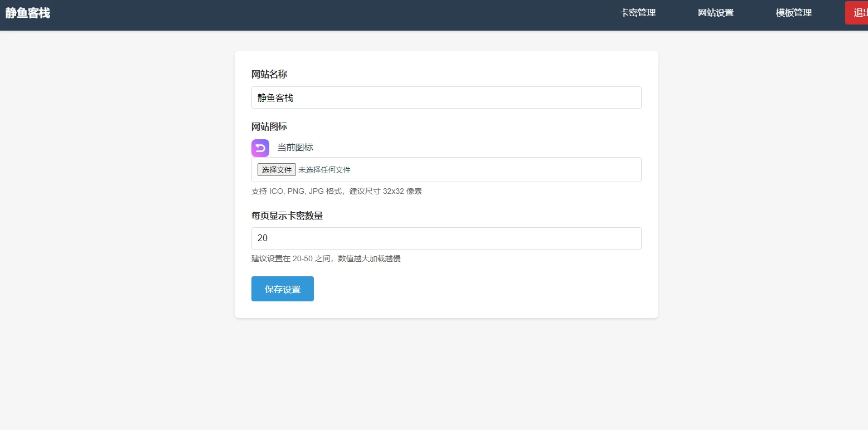This screenshot has width=868, height=430.
Task: Click the 静鱼客栈 brand title in navbar
Action: coord(28,13)
